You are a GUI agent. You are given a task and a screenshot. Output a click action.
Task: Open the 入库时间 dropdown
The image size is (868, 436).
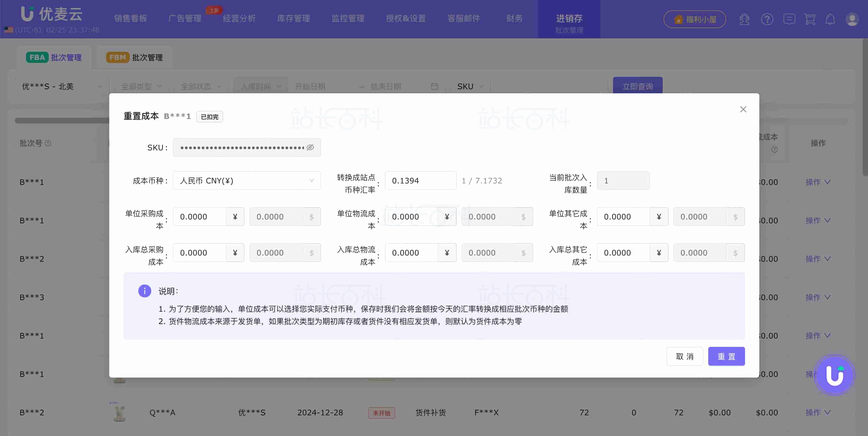click(261, 87)
